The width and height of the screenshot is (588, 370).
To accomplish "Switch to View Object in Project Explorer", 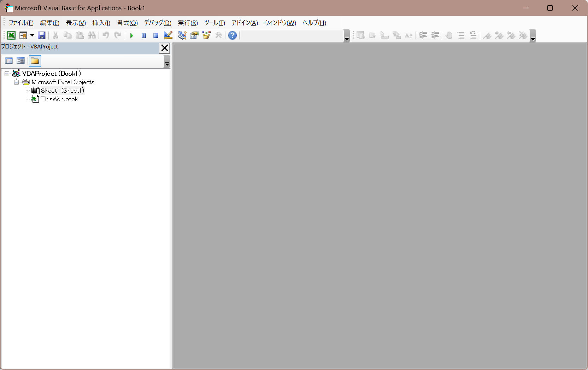I will [x=20, y=61].
